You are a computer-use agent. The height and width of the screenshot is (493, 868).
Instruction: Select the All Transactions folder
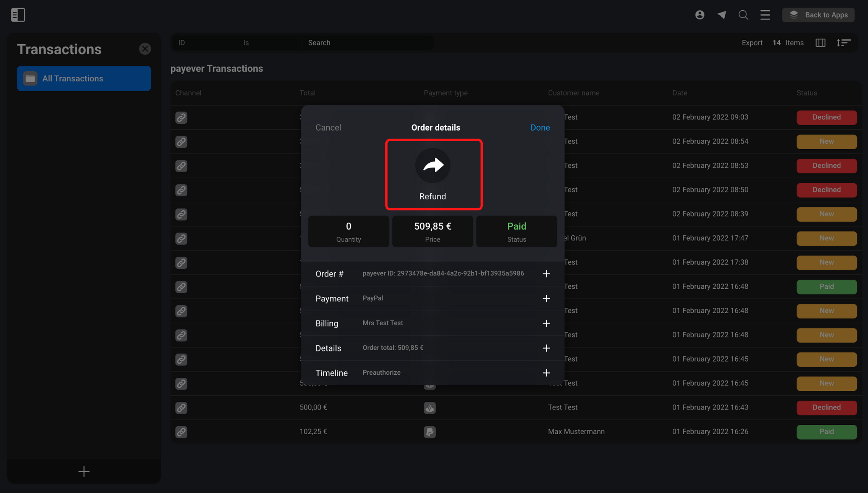(84, 78)
